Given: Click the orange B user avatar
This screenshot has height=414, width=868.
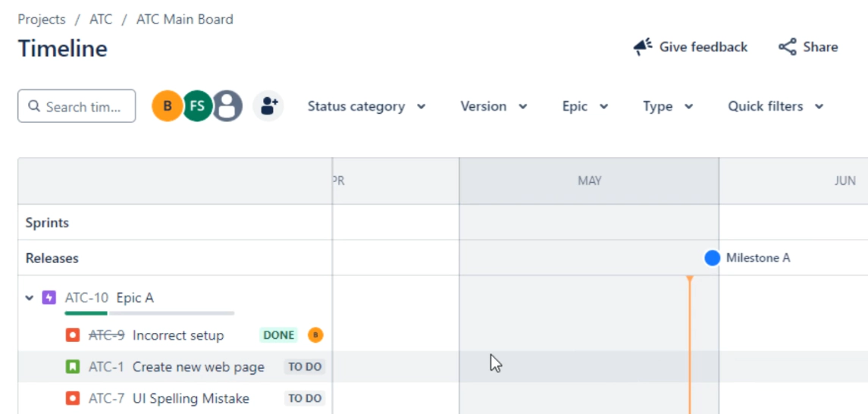Looking at the screenshot, I should point(167,106).
